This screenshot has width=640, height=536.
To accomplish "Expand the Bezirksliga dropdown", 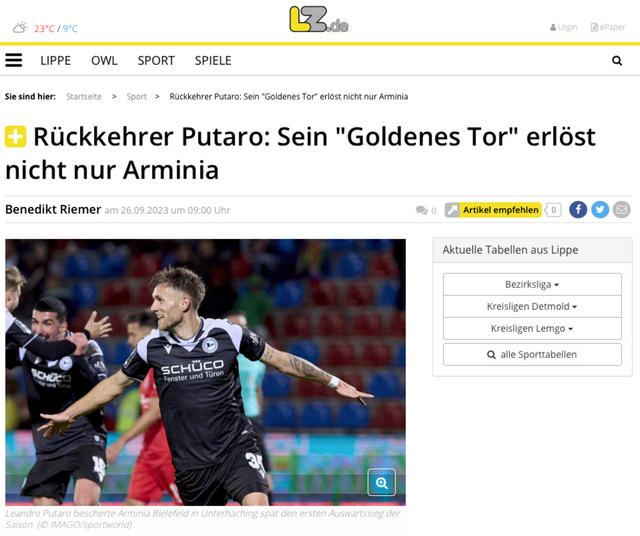I will pos(532,284).
